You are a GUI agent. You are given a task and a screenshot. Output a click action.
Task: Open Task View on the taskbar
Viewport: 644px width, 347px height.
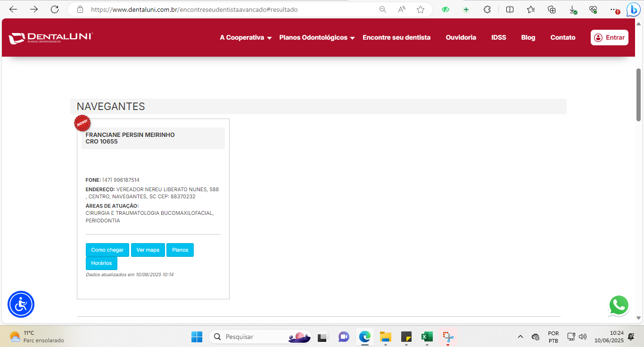pyautogui.click(x=322, y=337)
